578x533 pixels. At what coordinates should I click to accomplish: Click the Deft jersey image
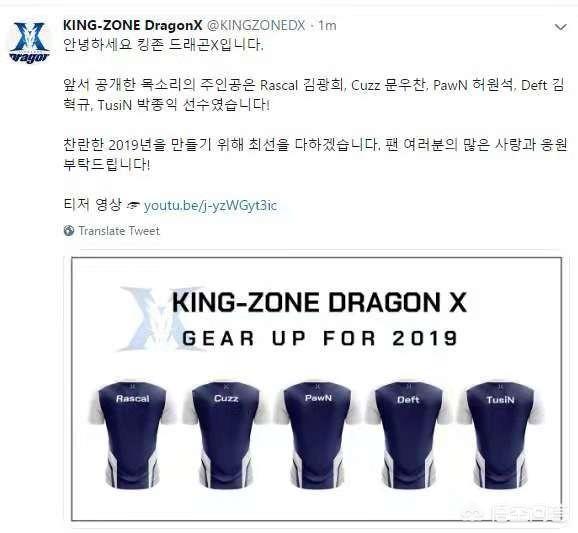click(408, 435)
